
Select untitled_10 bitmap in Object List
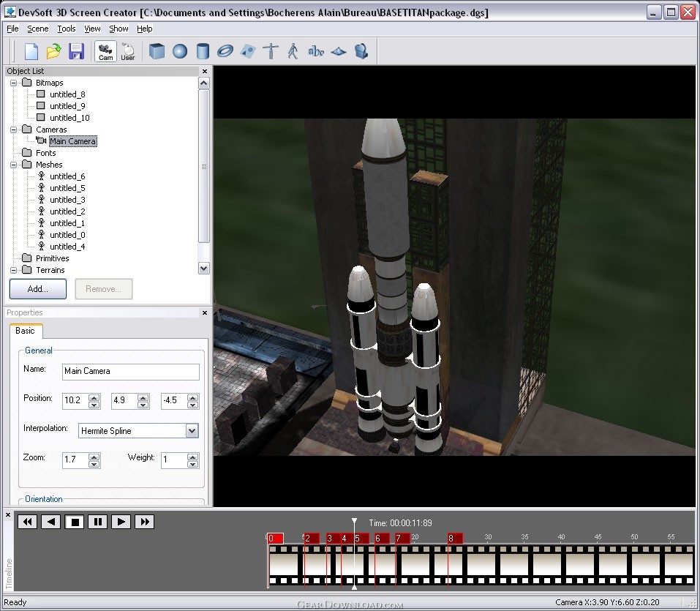pyautogui.click(x=69, y=118)
